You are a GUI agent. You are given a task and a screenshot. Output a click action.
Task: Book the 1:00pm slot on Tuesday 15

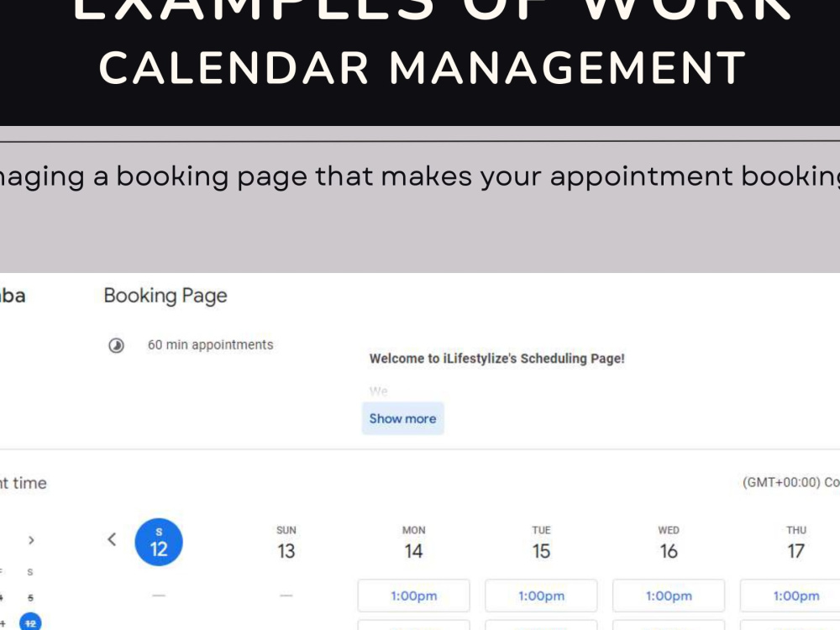(x=541, y=596)
